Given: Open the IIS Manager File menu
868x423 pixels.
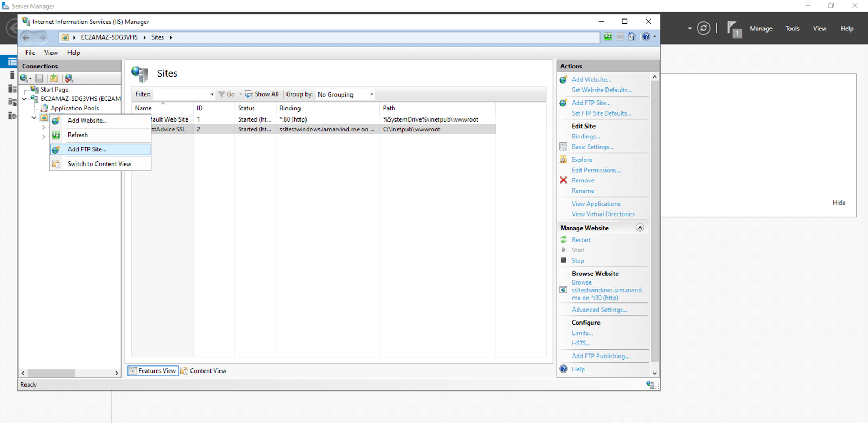Looking at the screenshot, I should [30, 53].
